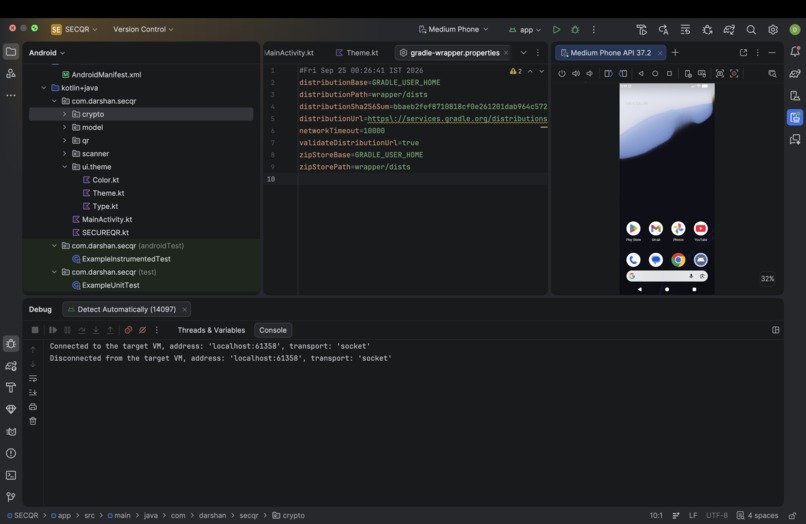806x524 pixels.
Task: Open IDE settings gear in top toolbar
Action: click(x=773, y=30)
